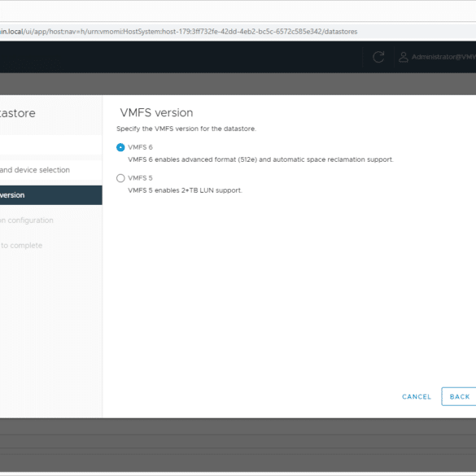Click the VMFS 5 enables 2+TB text
This screenshot has width=476, height=476.
tap(185, 190)
